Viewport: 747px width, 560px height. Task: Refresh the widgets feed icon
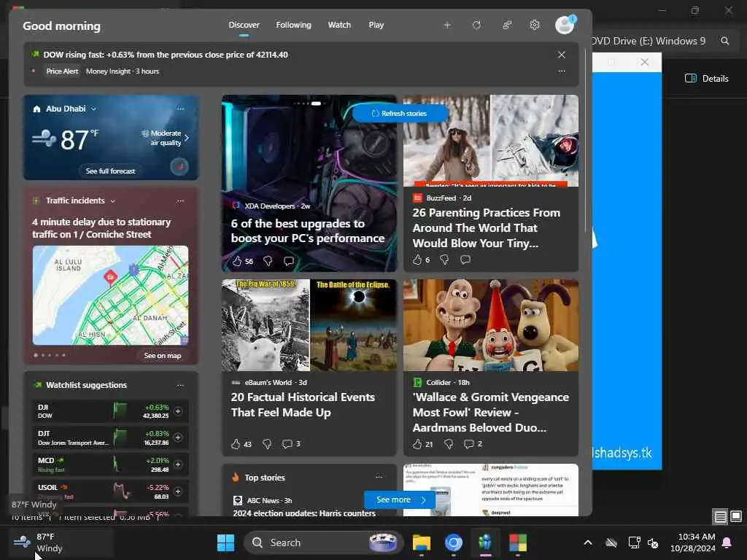tap(476, 26)
